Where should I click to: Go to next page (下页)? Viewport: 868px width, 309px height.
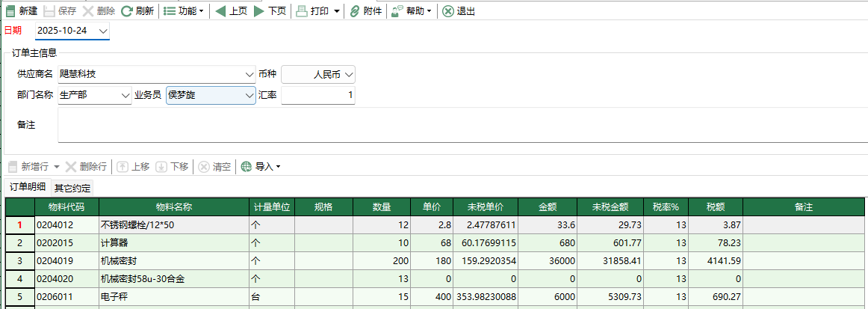(259, 11)
